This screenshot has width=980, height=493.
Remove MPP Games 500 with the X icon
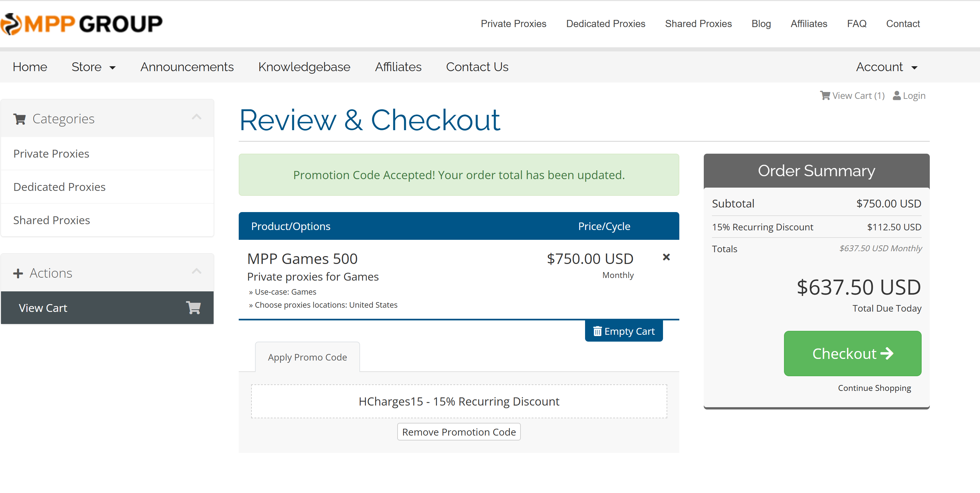[x=666, y=257]
